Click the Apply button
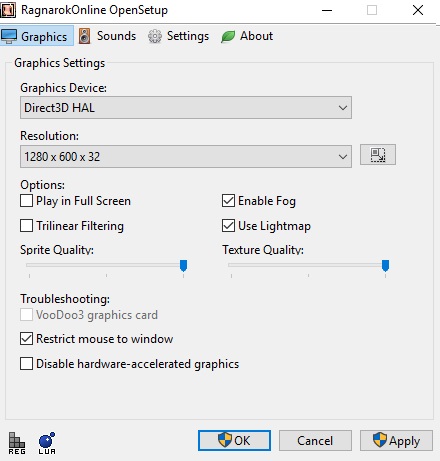The height and width of the screenshot is (461, 440). coord(396,440)
